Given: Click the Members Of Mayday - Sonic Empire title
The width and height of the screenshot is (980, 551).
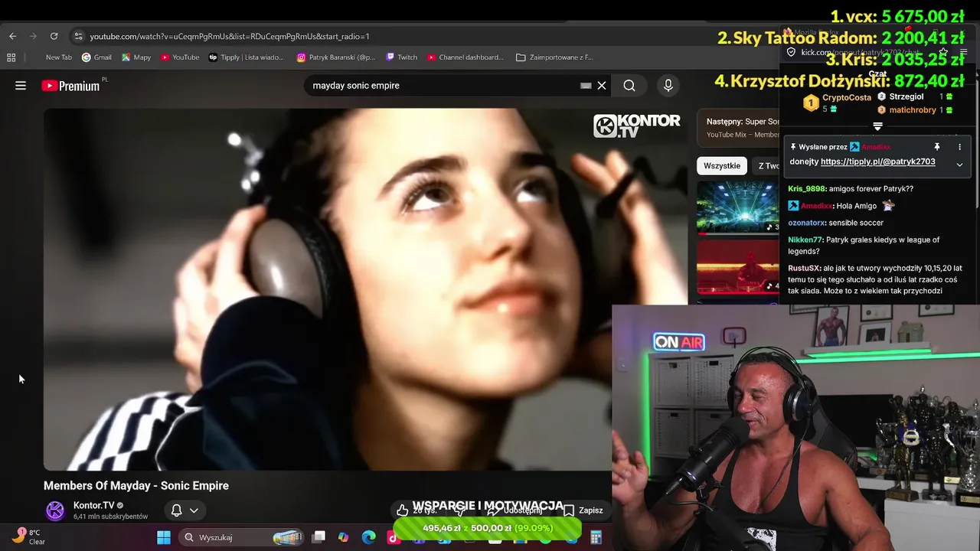Looking at the screenshot, I should coord(136,486).
